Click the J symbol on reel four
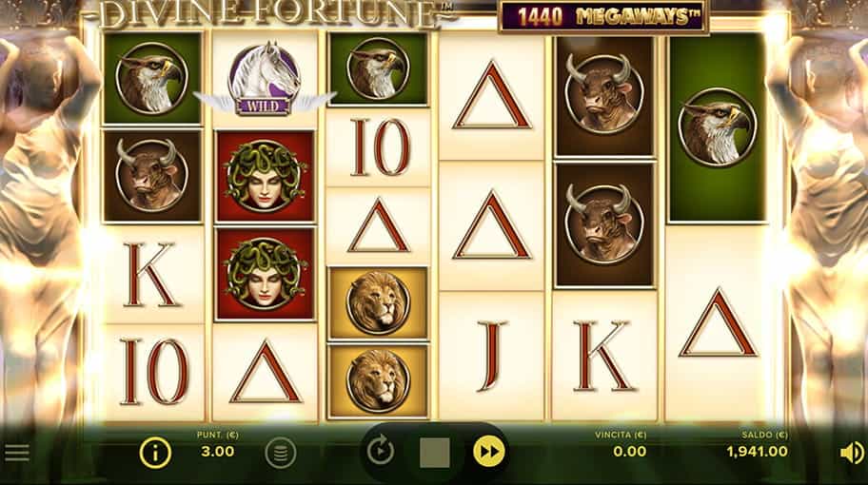This screenshot has width=868, height=485. pos(491,357)
